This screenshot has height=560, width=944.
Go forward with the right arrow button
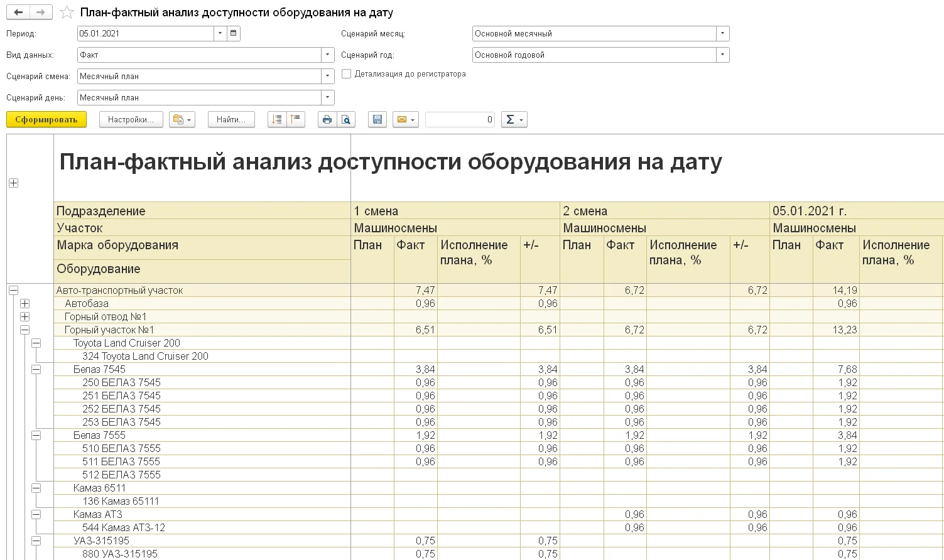pos(41,13)
